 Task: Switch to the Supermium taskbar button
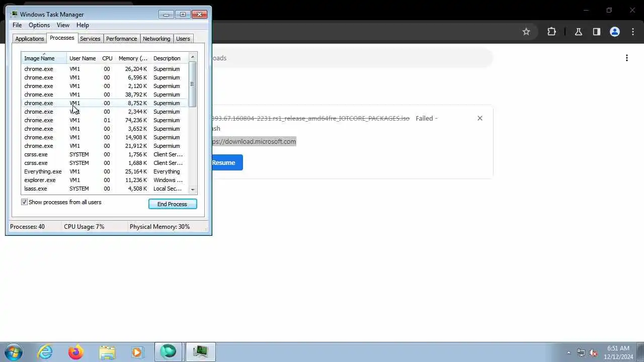(169, 352)
